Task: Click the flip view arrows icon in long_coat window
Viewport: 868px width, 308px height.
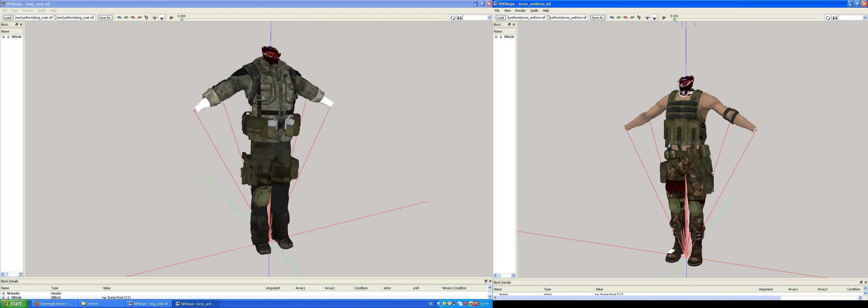Action: pos(155,18)
